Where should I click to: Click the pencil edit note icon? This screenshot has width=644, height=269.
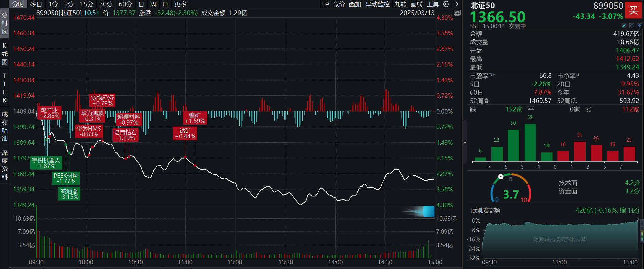(624, 26)
